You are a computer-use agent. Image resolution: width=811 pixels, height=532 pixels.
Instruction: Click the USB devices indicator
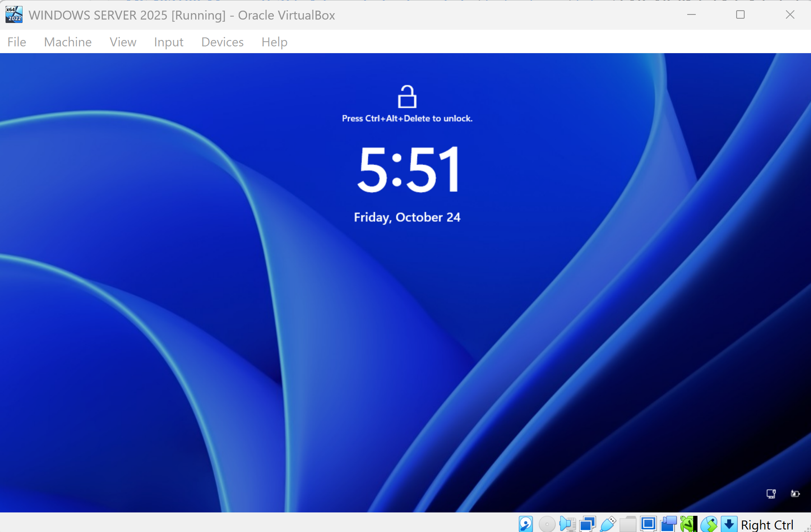click(x=608, y=524)
